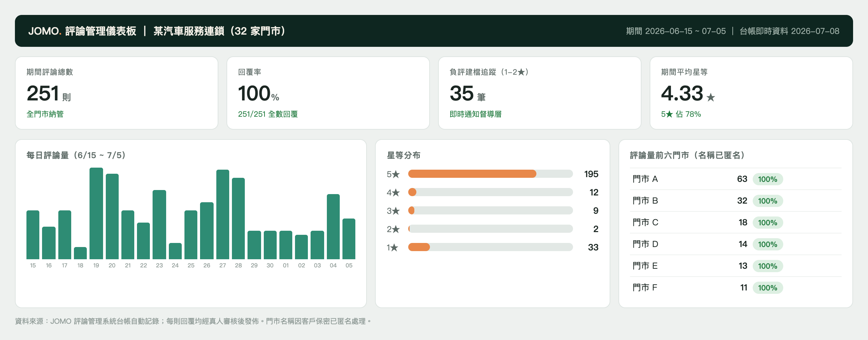Click 門市 D's 100% reply badge
Viewport: 868px width, 340px height.
pos(768,244)
